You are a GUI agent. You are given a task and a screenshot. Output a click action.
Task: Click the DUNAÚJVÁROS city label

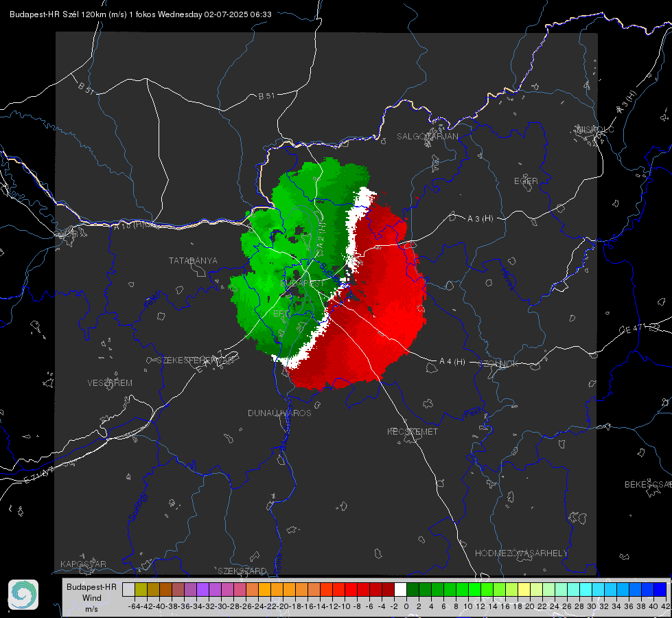(x=279, y=413)
